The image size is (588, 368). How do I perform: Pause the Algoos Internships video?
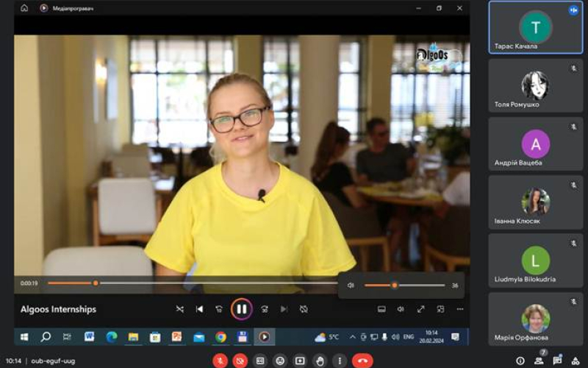(242, 309)
